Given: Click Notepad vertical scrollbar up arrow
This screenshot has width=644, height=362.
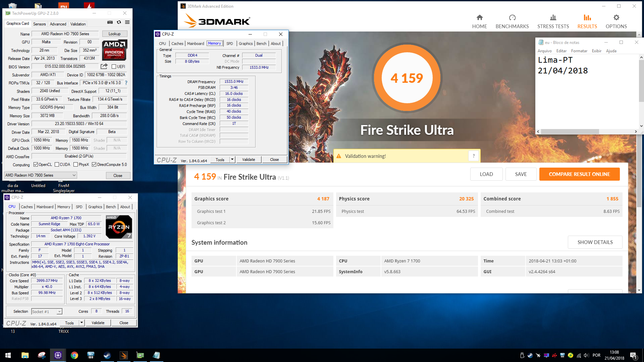Looking at the screenshot, I should 641,57.
